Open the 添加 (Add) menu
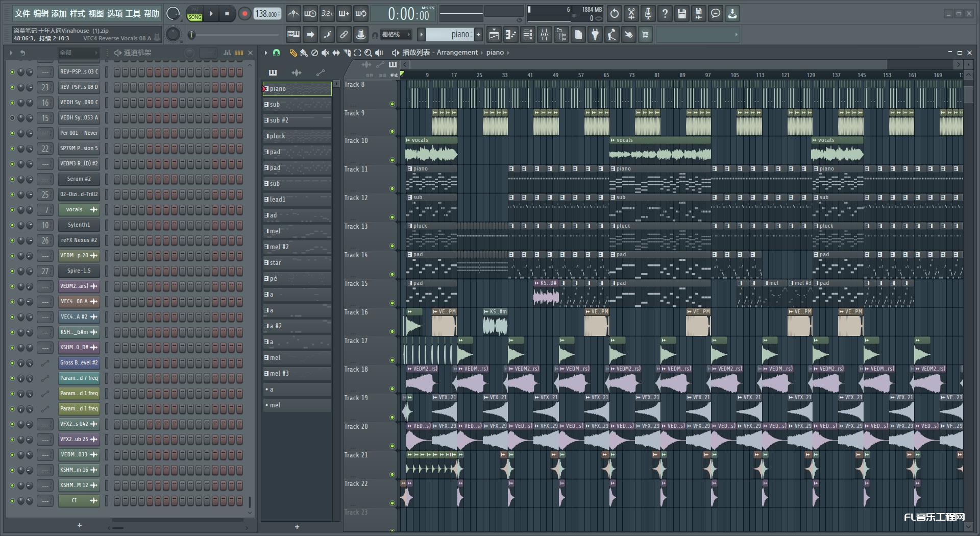 point(59,13)
